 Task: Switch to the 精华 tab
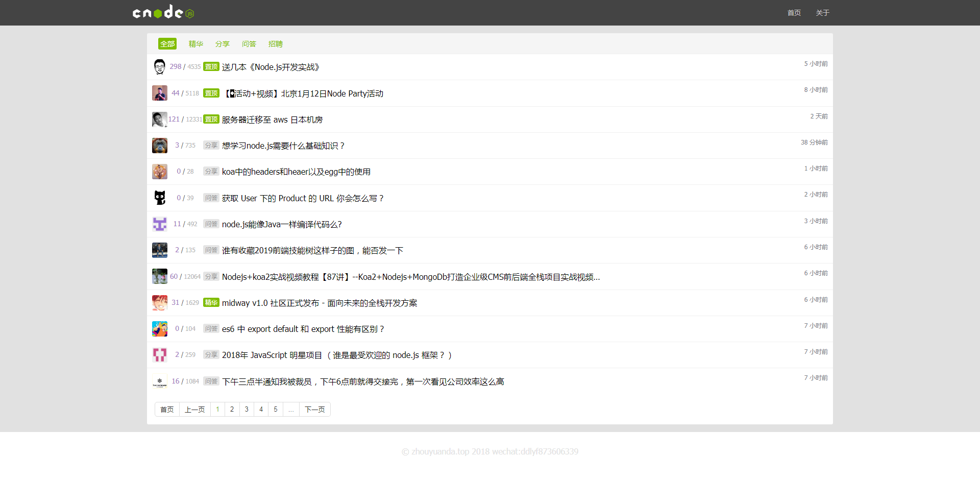coord(196,44)
